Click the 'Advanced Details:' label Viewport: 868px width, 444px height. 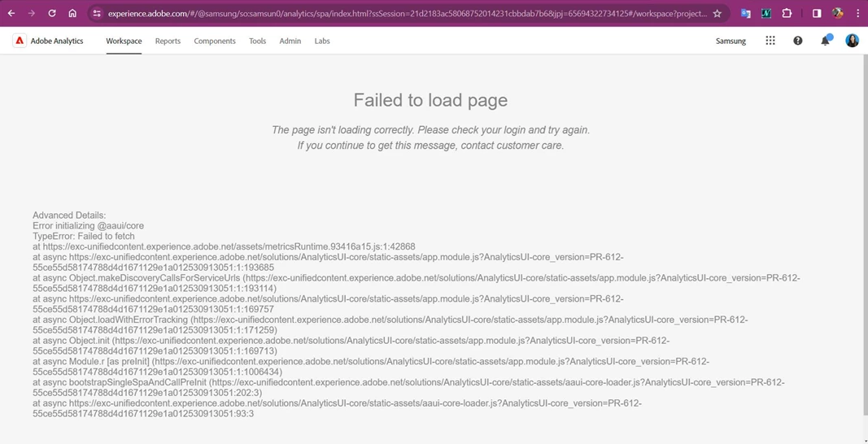point(69,215)
